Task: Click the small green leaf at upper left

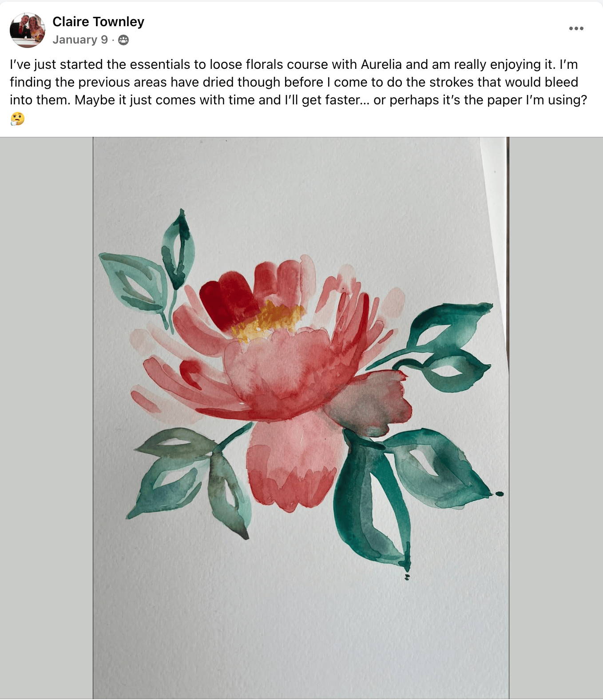Action: 178,250
